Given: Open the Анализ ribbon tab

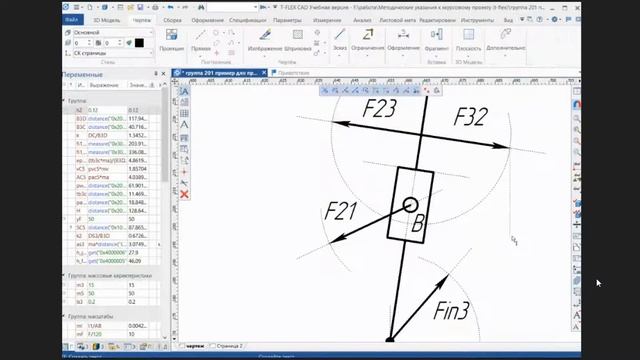Looking at the screenshot, I should [x=362, y=20].
